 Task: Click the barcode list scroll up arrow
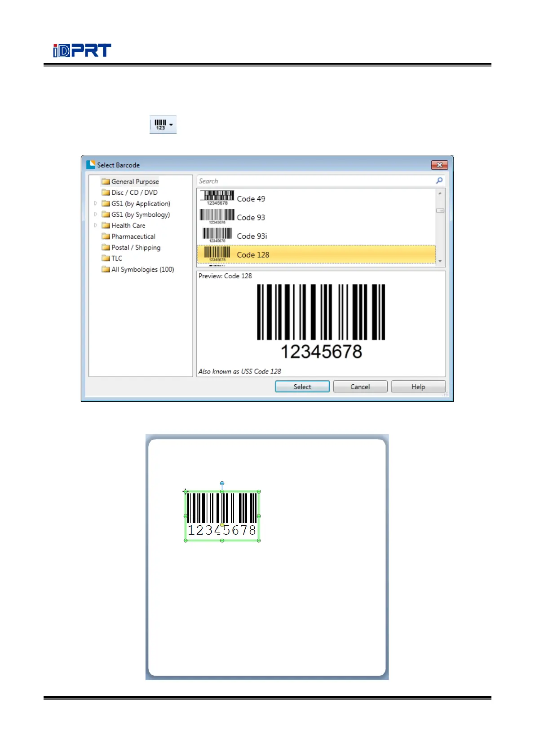pyautogui.click(x=440, y=193)
